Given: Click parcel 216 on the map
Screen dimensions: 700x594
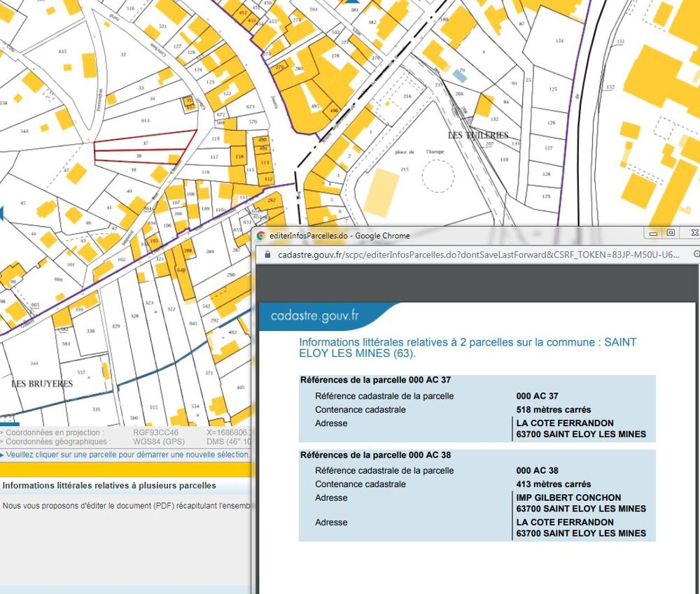Looking at the screenshot, I should click(x=407, y=97).
